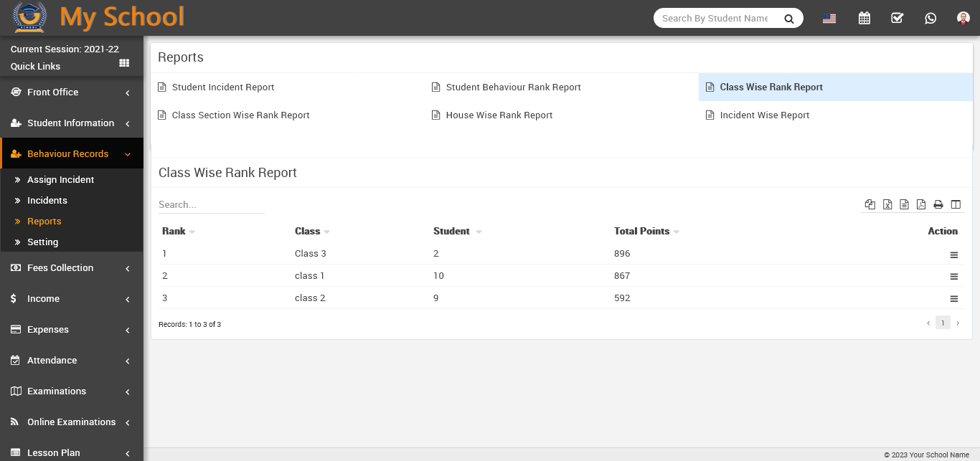Print the Class Wise Rank Report
The width and height of the screenshot is (980, 461).
[x=938, y=204]
